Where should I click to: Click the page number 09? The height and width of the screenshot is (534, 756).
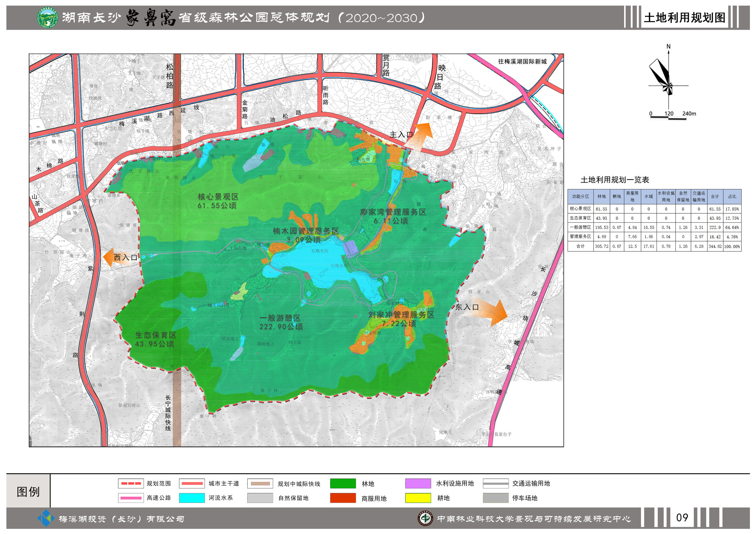coord(682,518)
